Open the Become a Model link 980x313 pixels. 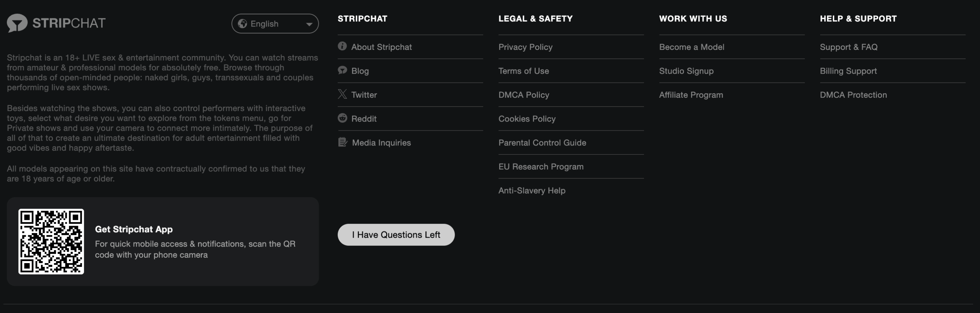pyautogui.click(x=691, y=47)
